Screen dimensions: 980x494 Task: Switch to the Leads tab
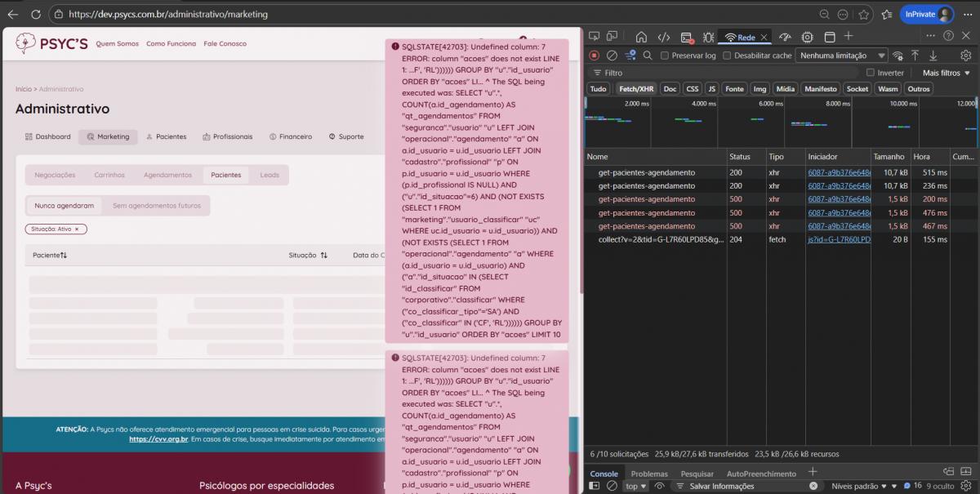tap(269, 175)
